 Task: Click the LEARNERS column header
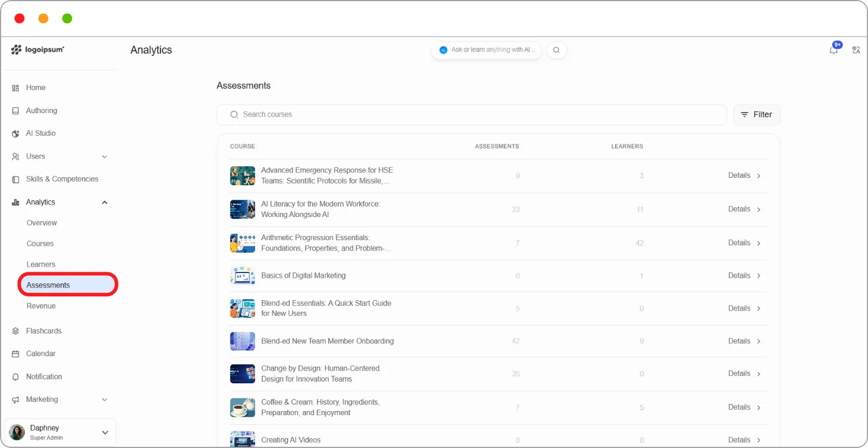(x=627, y=147)
